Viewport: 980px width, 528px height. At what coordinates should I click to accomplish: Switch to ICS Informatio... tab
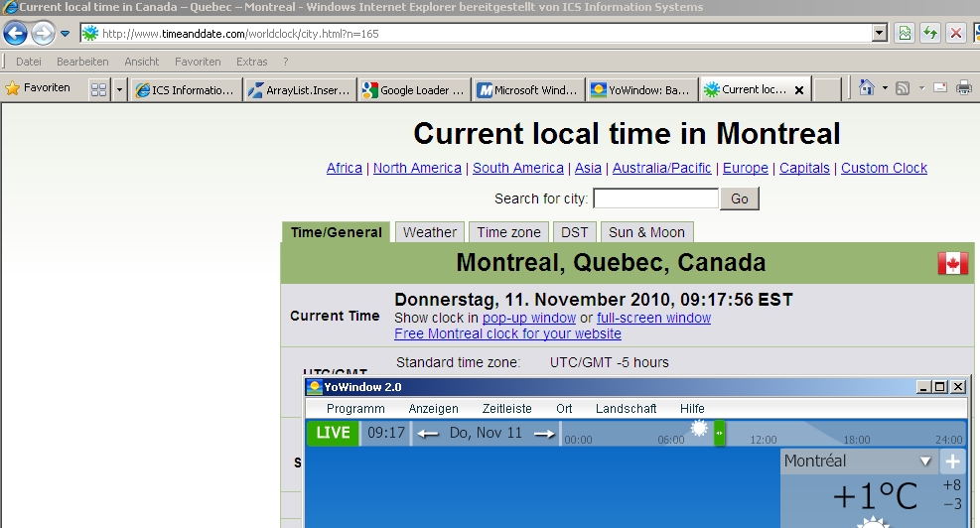point(187,90)
